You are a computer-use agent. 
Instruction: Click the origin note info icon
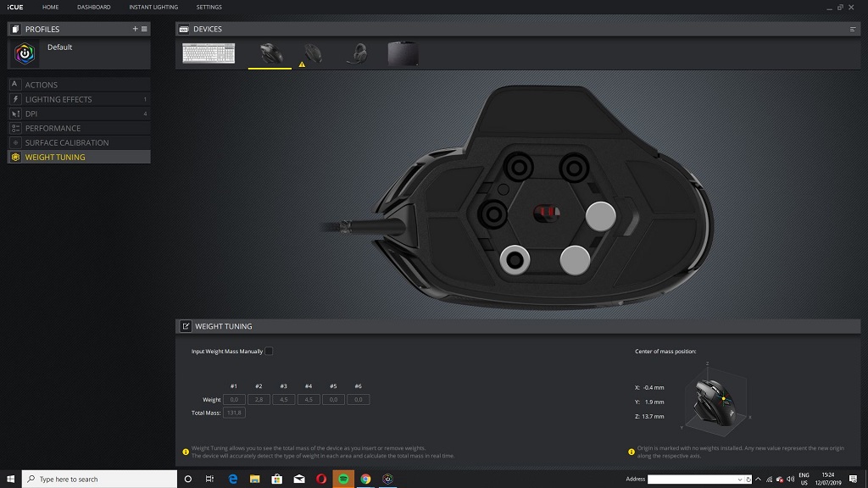[x=631, y=452]
